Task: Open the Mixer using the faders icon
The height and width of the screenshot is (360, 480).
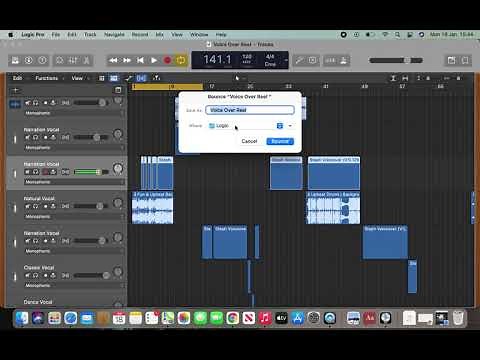Action: pyautogui.click(x=73, y=60)
